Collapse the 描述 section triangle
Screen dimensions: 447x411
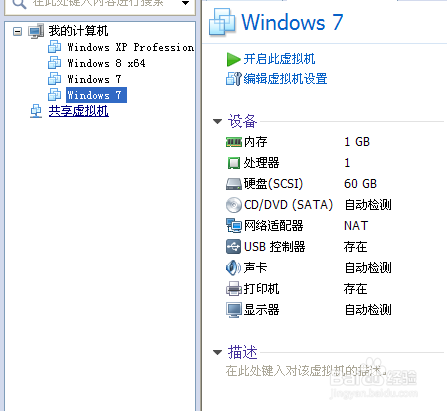[217, 352]
